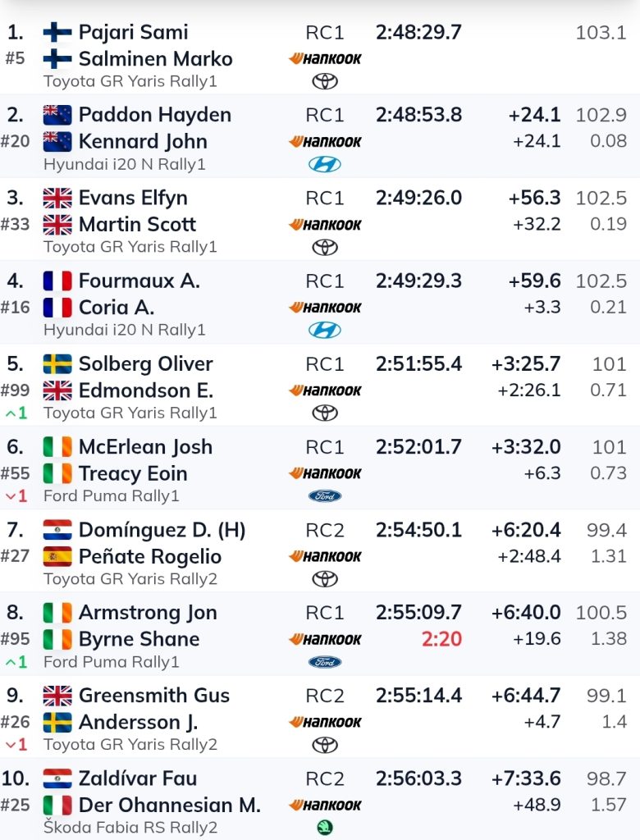Click the Hyundai logo in Paddon Hayden's row
The image size is (640, 840).
pos(325,164)
